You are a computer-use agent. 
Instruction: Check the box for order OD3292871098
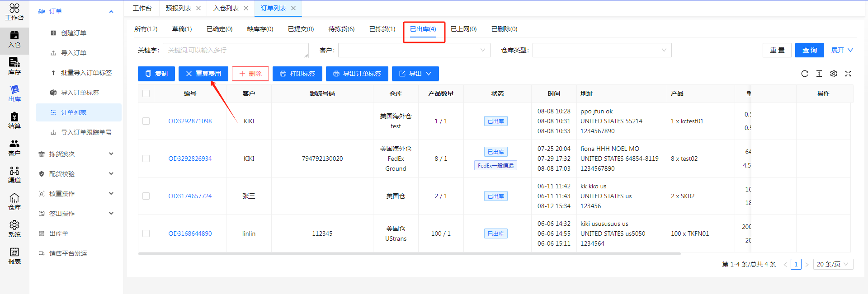coord(146,121)
